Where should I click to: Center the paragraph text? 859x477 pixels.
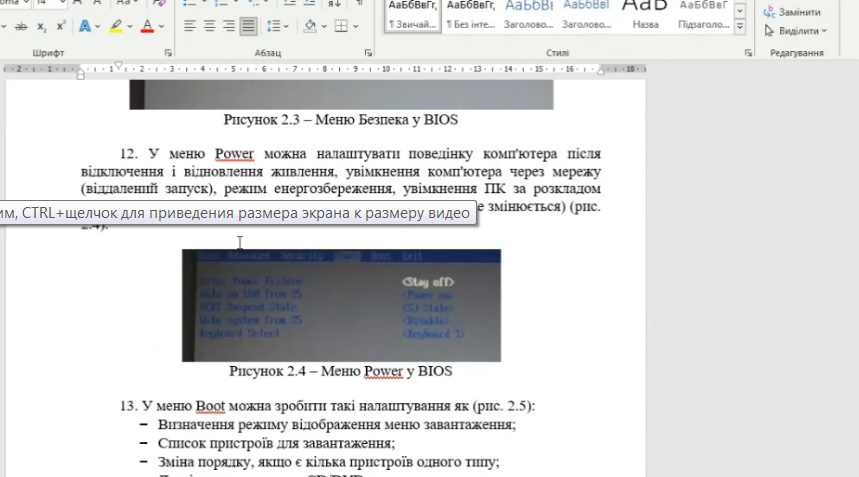[209, 26]
